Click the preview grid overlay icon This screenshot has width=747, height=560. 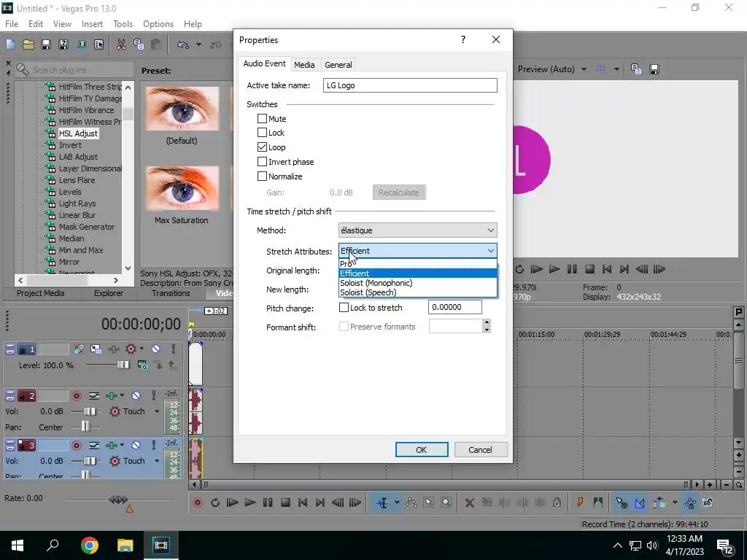click(601, 69)
